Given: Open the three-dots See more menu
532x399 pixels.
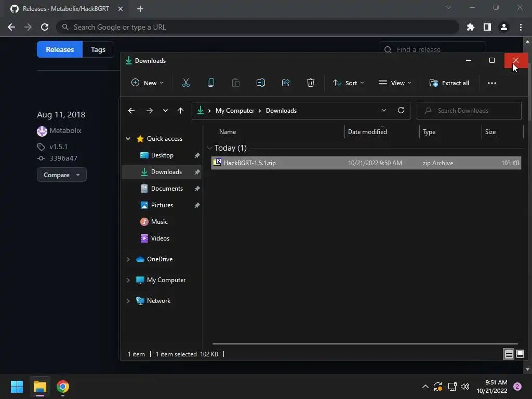Looking at the screenshot, I should tap(491, 83).
